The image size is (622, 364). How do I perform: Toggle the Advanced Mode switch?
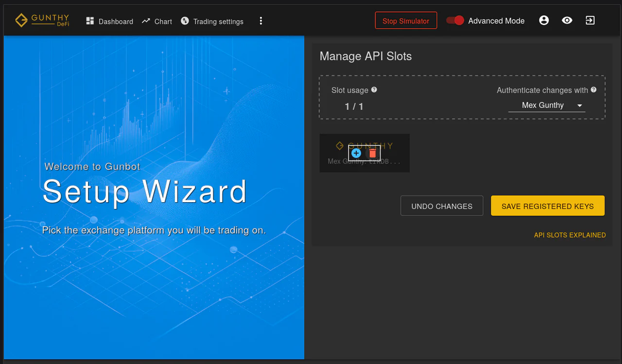click(x=455, y=20)
